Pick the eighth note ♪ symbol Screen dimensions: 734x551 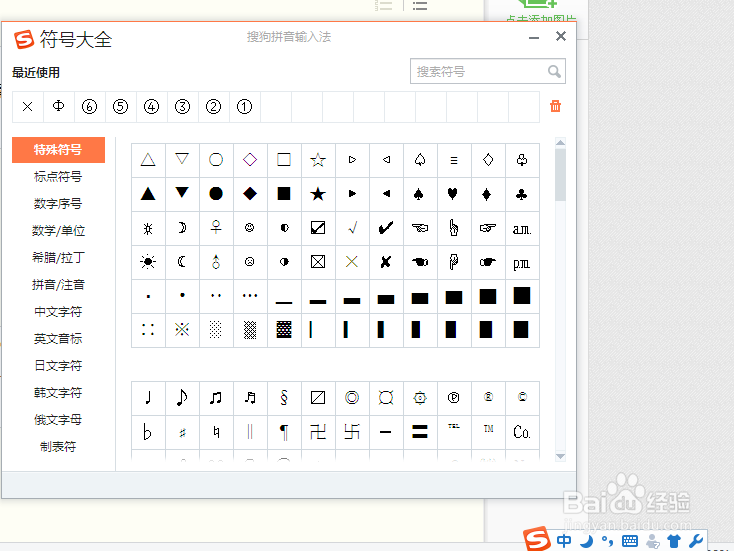(x=182, y=398)
